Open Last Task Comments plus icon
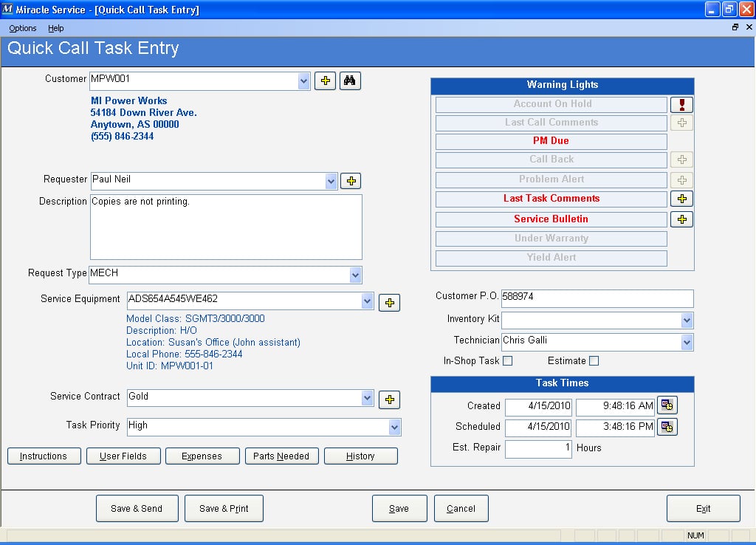 (681, 199)
